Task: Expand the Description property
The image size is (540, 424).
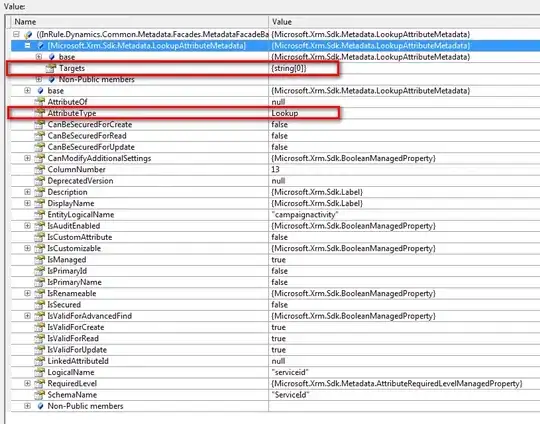Action: (27, 192)
